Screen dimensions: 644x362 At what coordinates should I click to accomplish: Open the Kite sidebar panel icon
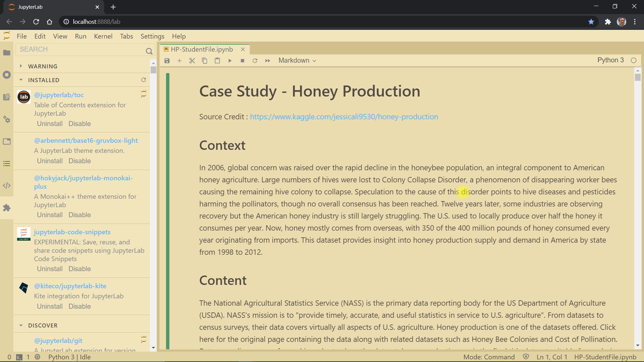[7, 97]
